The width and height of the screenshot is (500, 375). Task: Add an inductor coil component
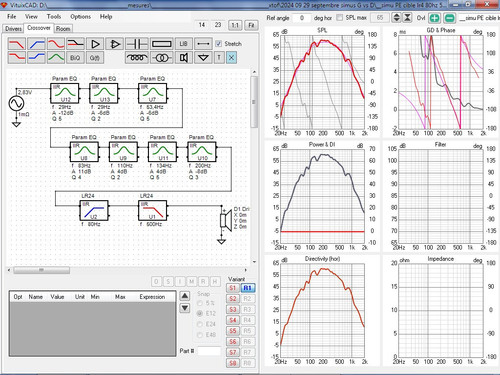137,58
